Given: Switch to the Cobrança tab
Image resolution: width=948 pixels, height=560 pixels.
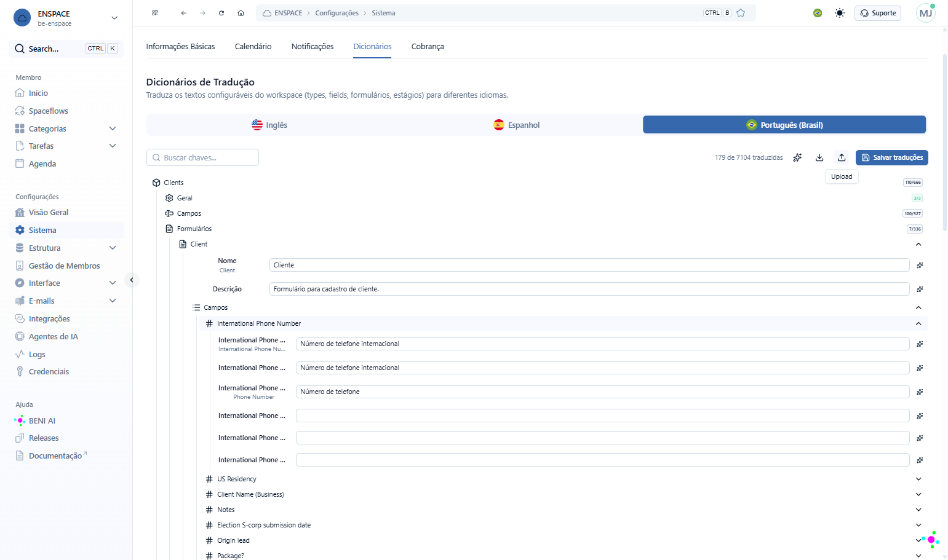Looking at the screenshot, I should click(428, 46).
